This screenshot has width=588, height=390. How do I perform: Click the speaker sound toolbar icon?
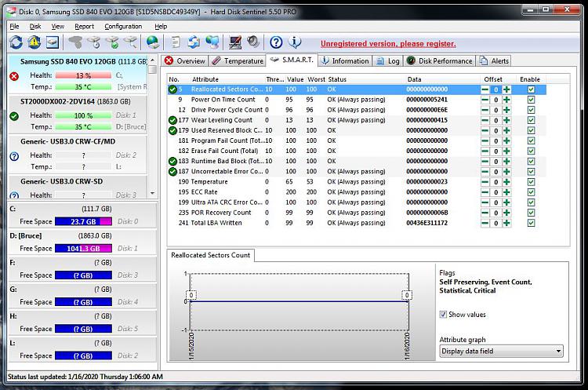[x=253, y=42]
